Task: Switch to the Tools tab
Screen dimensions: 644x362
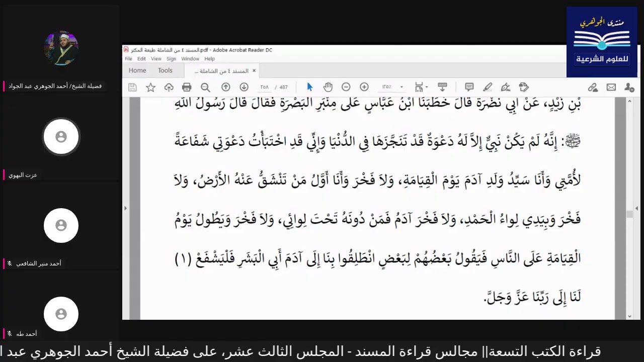Action: (x=165, y=70)
